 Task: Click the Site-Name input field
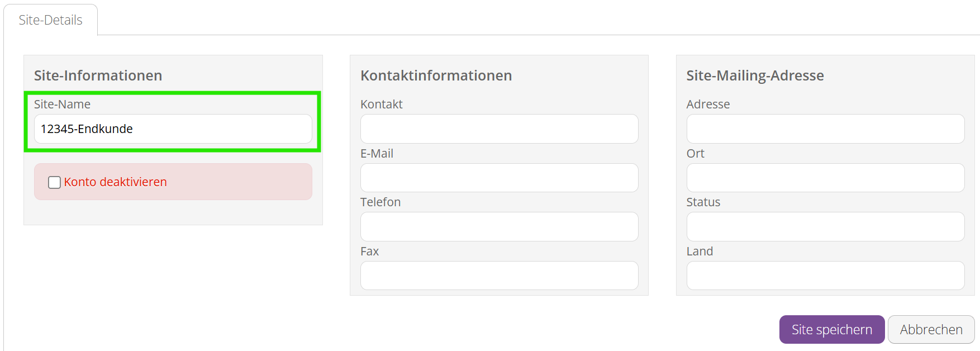click(173, 129)
